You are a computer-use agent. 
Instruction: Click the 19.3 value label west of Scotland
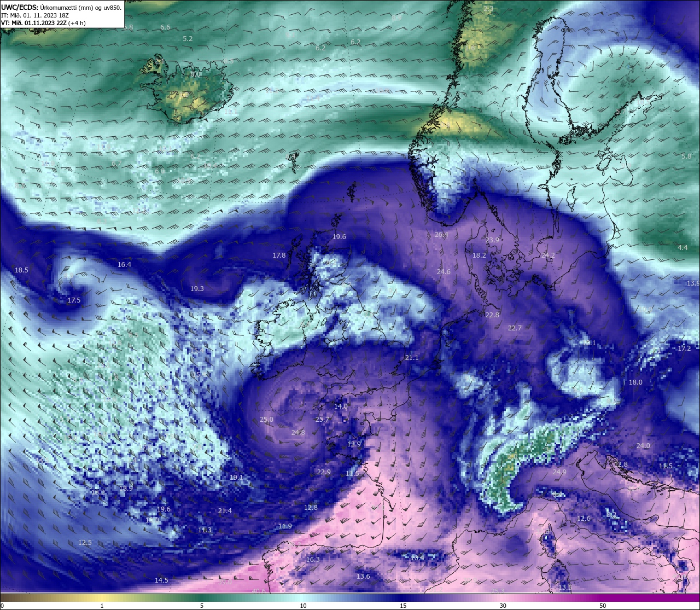[x=197, y=289]
